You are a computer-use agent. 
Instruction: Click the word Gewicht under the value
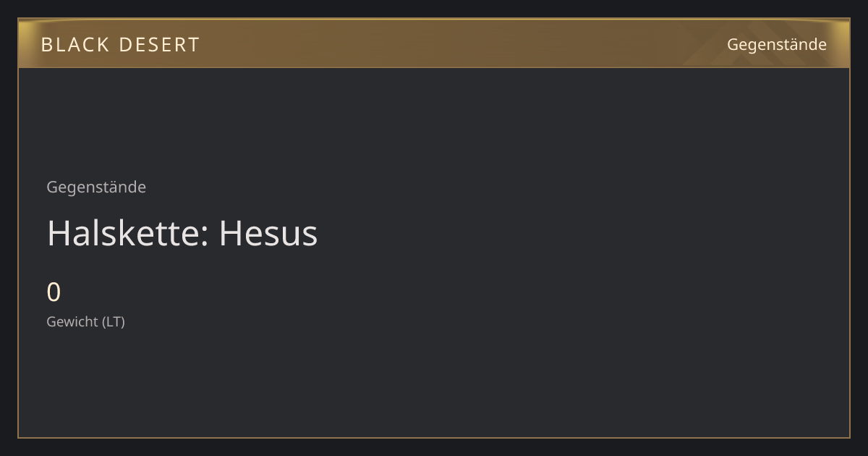[x=72, y=322]
